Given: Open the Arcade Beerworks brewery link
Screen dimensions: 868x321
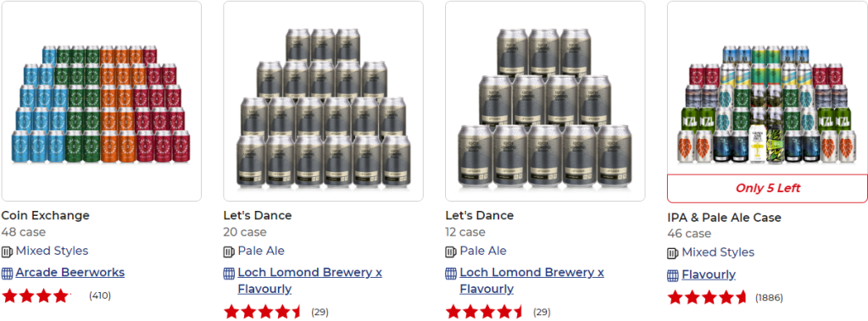Looking at the screenshot, I should point(70,272).
